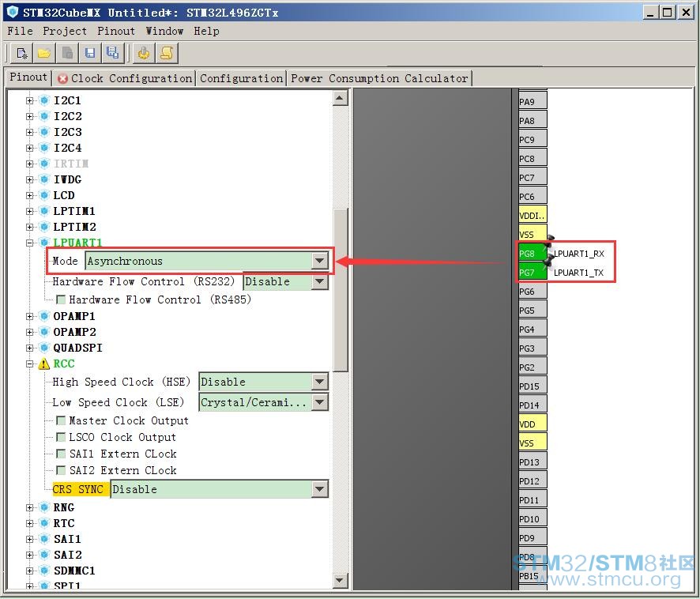The width and height of the screenshot is (700, 599).
Task: Click the PG2 pin on the chip
Action: (x=533, y=367)
